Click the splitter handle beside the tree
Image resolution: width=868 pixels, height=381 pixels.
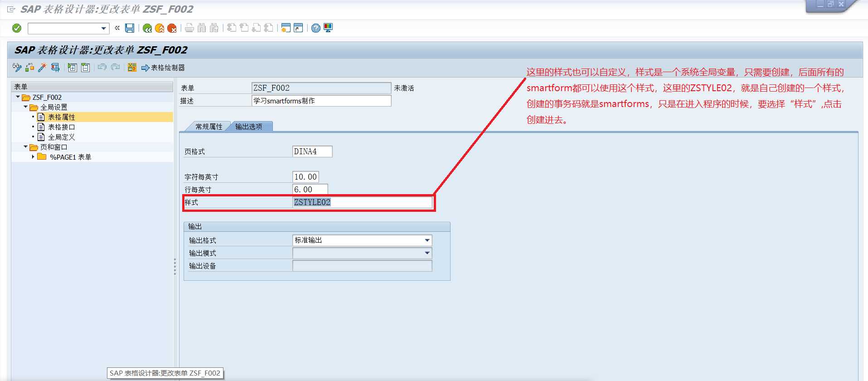(175, 267)
